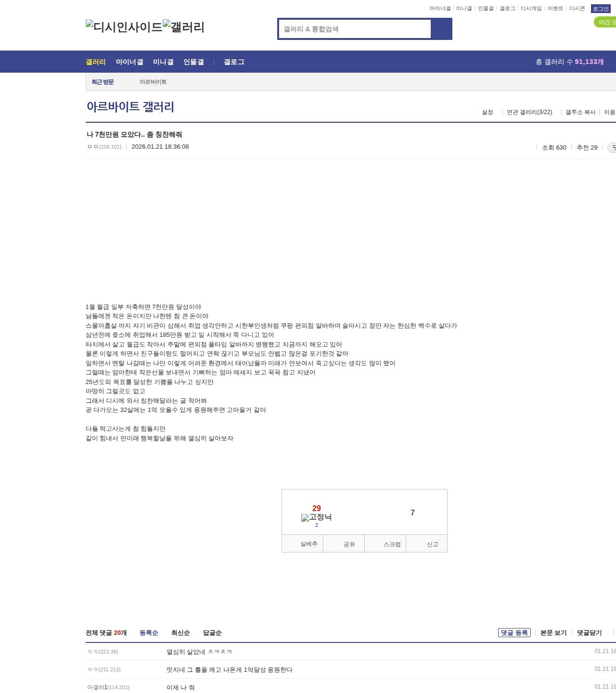Viewport: 616px width, 693px height.
Task: Click the 디시인사이드 logo image
Action: pos(124,27)
